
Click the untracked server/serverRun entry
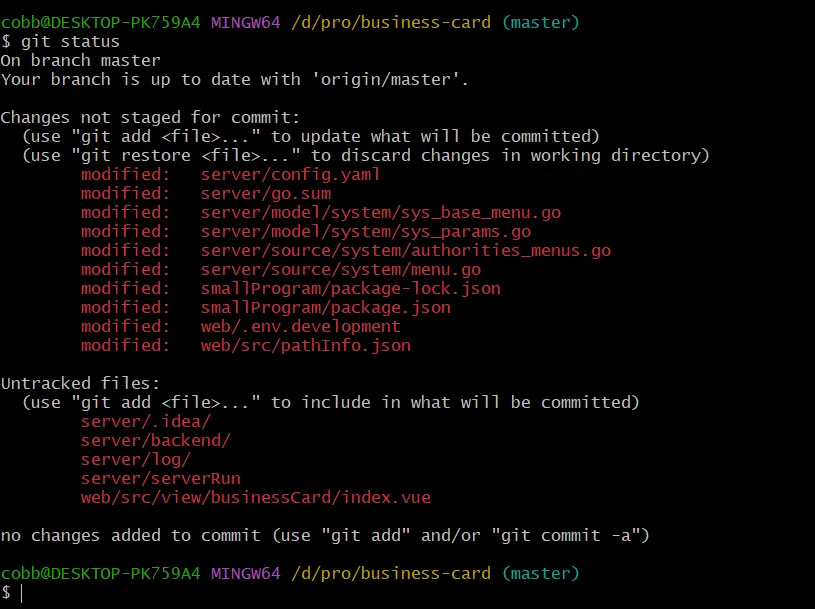pyautogui.click(x=160, y=478)
